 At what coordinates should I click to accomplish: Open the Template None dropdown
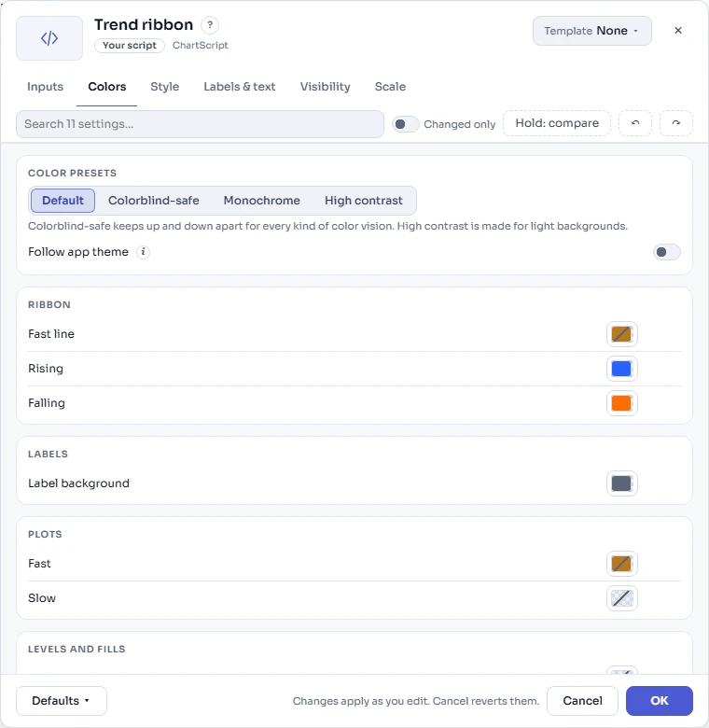[591, 31]
